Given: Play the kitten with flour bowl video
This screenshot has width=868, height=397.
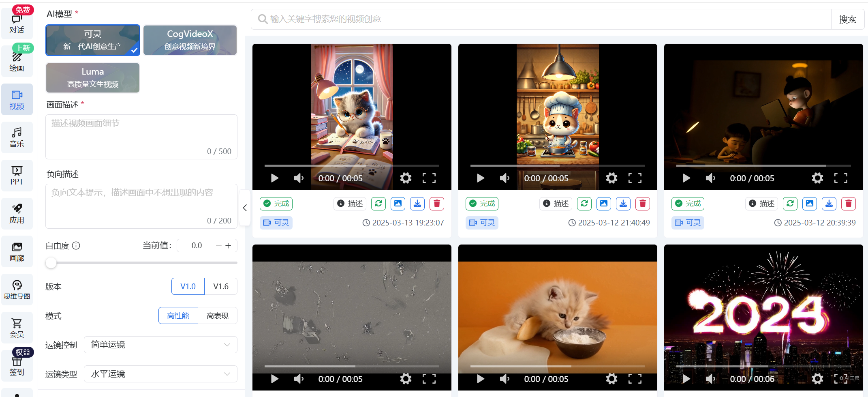Looking at the screenshot, I should coord(480,379).
